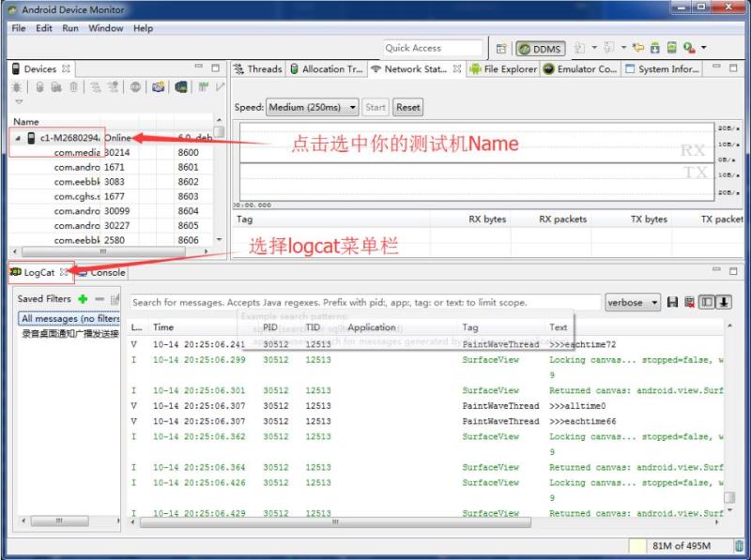Image resolution: width=751 pixels, height=560 pixels.
Task: Click the Start button next to Speed
Action: pyautogui.click(x=375, y=106)
